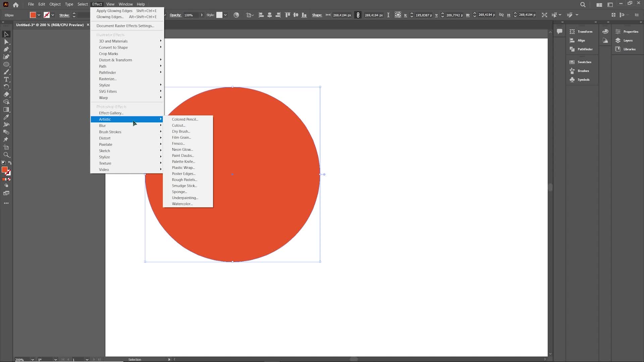Open the Style dropdown arrow
644x362 pixels.
pos(225,15)
